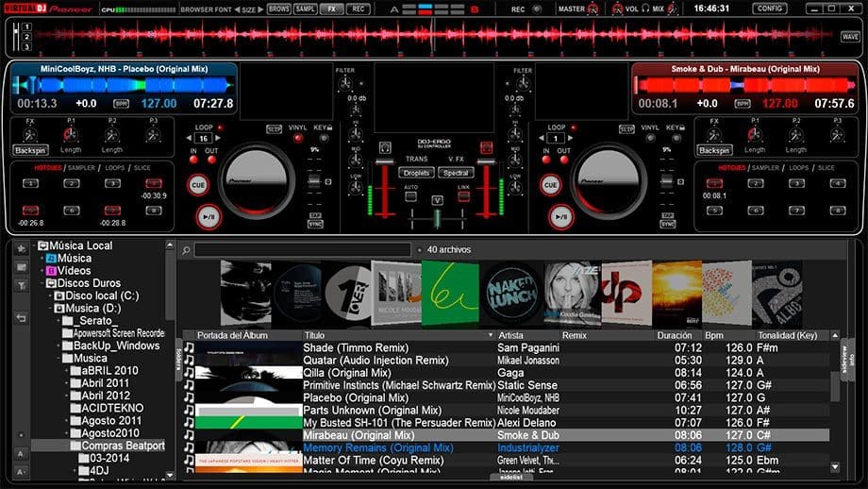Viewport: 868px width, 489px height.
Task: Toggle left channel headphone cue button
Action: pos(385,147)
